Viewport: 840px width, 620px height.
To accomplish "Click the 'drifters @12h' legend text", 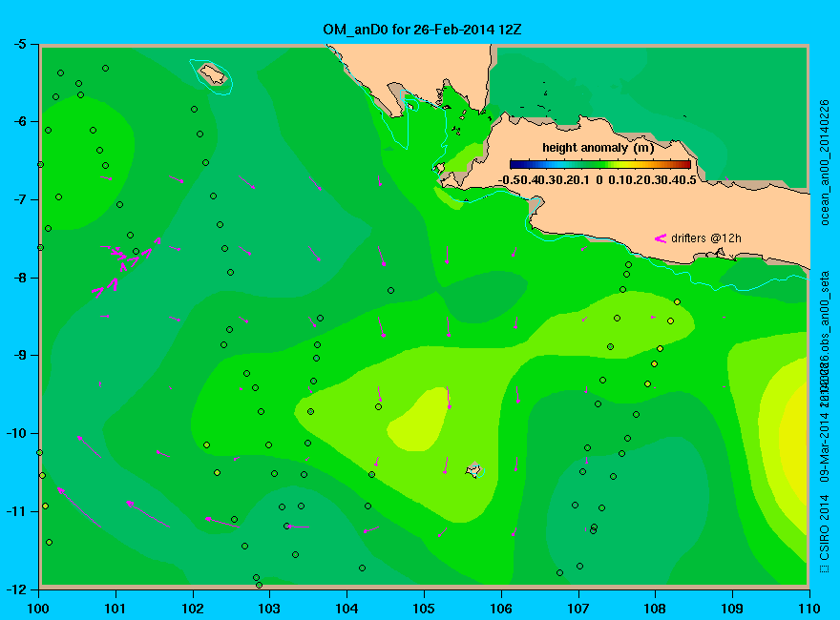I will click(706, 238).
